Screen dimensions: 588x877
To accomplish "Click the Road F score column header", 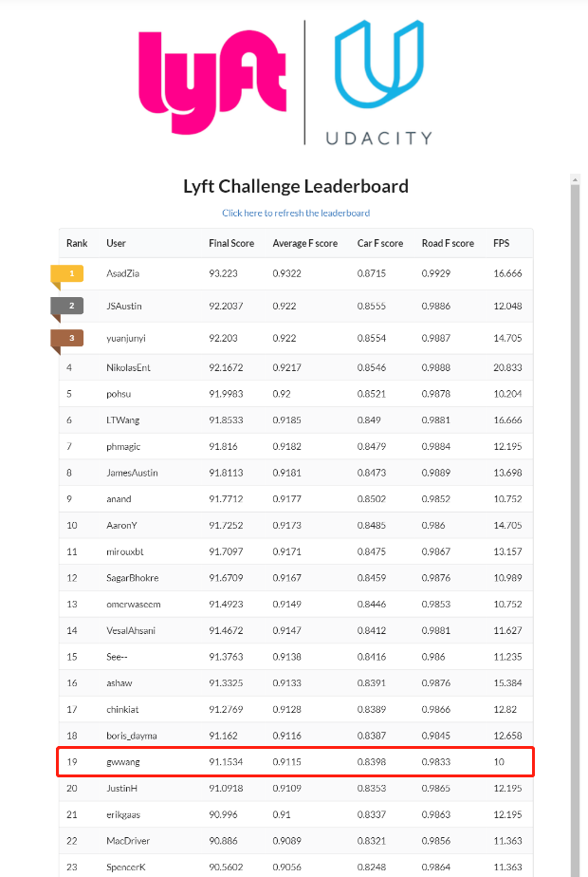I will tap(448, 243).
